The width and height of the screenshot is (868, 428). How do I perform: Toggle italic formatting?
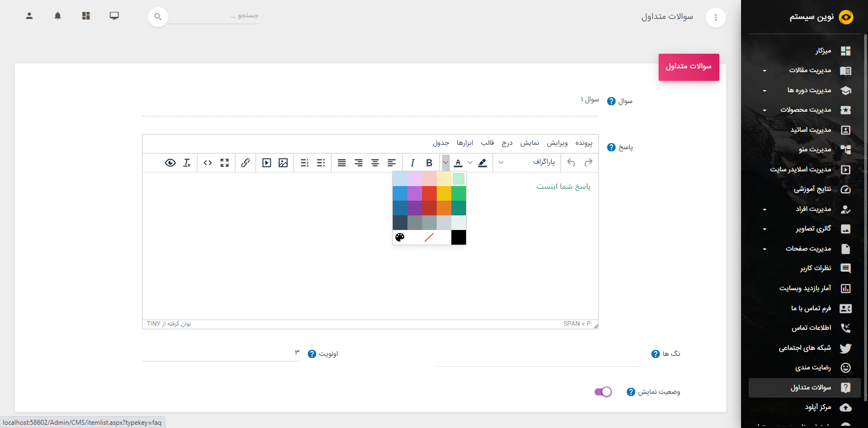pos(412,163)
